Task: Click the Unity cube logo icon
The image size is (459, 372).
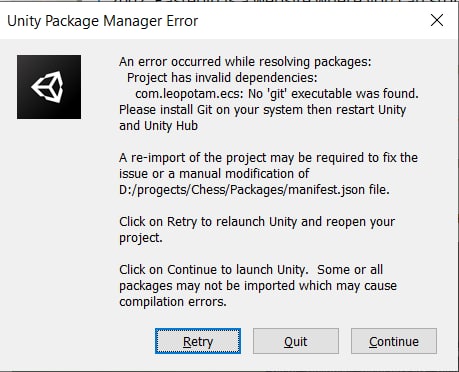Action: pyautogui.click(x=49, y=87)
